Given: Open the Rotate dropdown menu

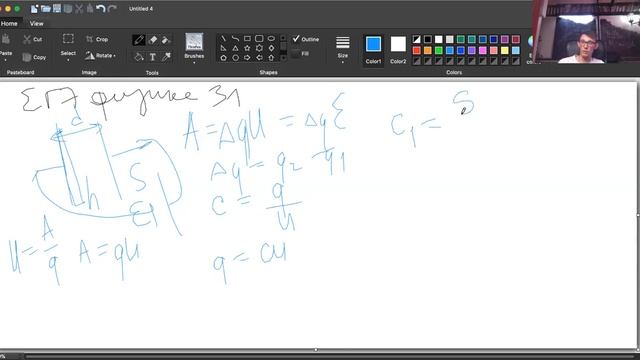Looking at the screenshot, I should tap(100, 56).
